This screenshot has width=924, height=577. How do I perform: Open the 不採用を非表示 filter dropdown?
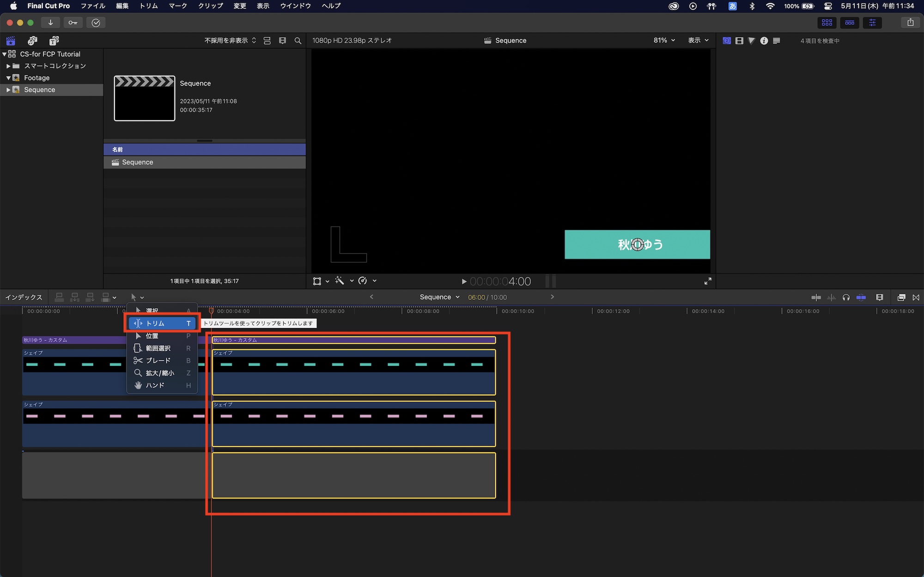point(230,41)
